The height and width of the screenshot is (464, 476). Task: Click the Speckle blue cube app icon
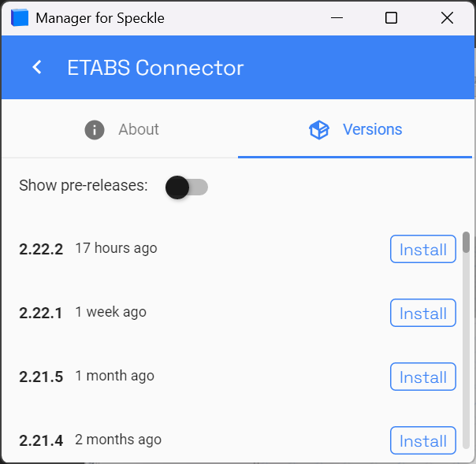(x=20, y=17)
